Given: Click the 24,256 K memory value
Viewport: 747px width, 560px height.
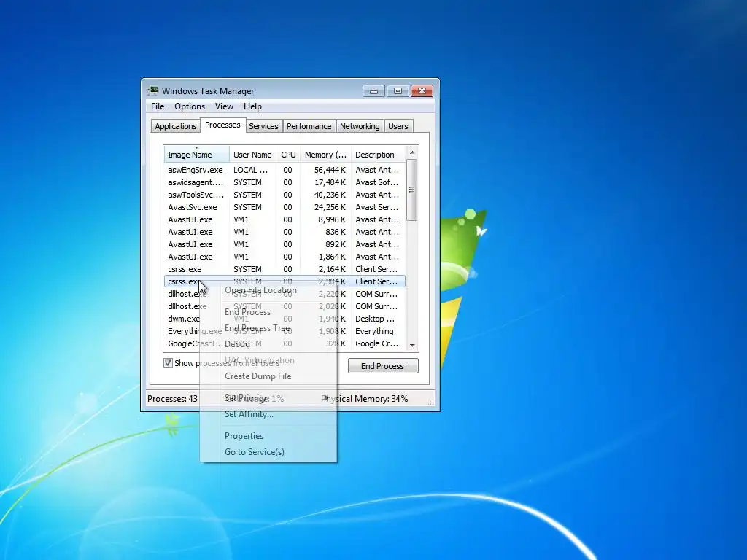Looking at the screenshot, I should (x=330, y=207).
